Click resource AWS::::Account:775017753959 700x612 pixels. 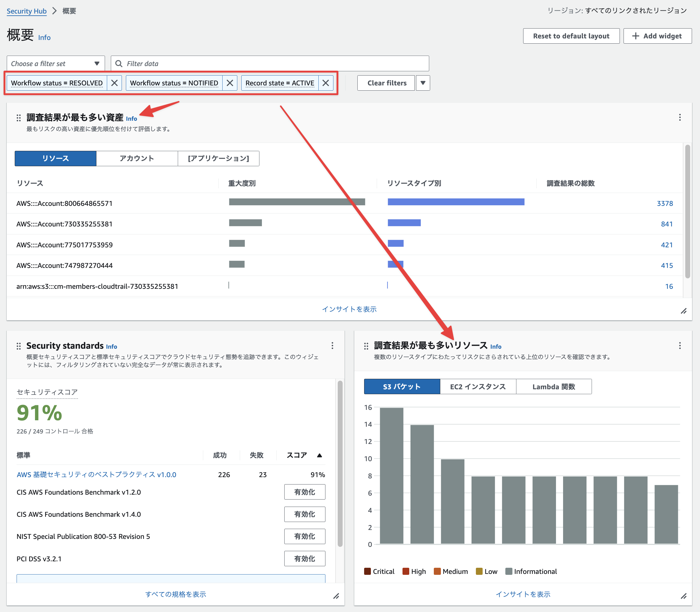pos(64,245)
